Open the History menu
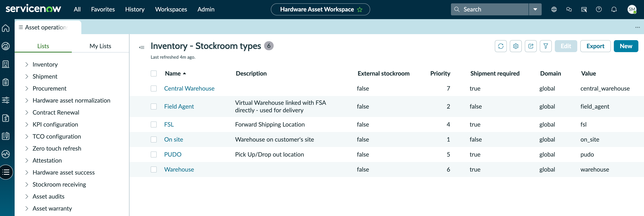The width and height of the screenshot is (644, 216). click(135, 10)
